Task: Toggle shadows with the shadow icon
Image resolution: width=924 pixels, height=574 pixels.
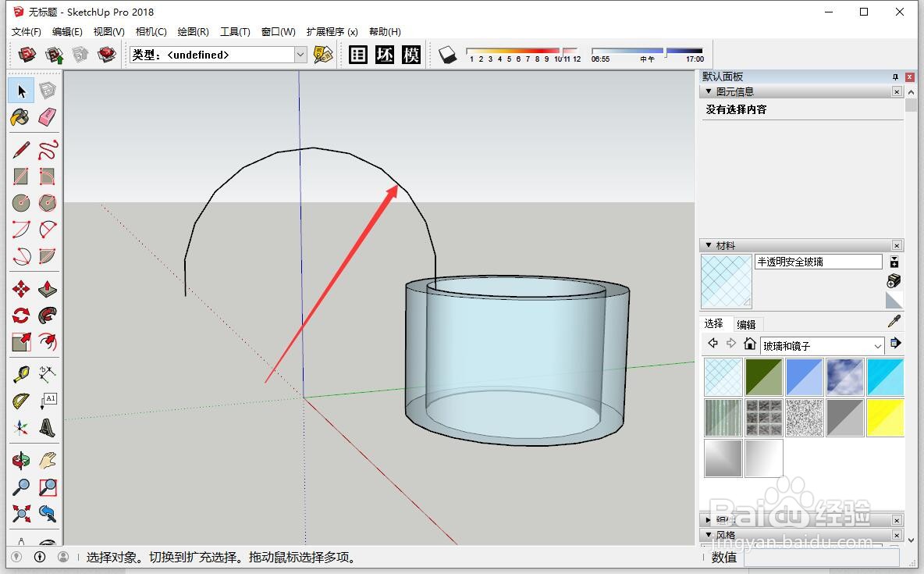Action: (447, 55)
